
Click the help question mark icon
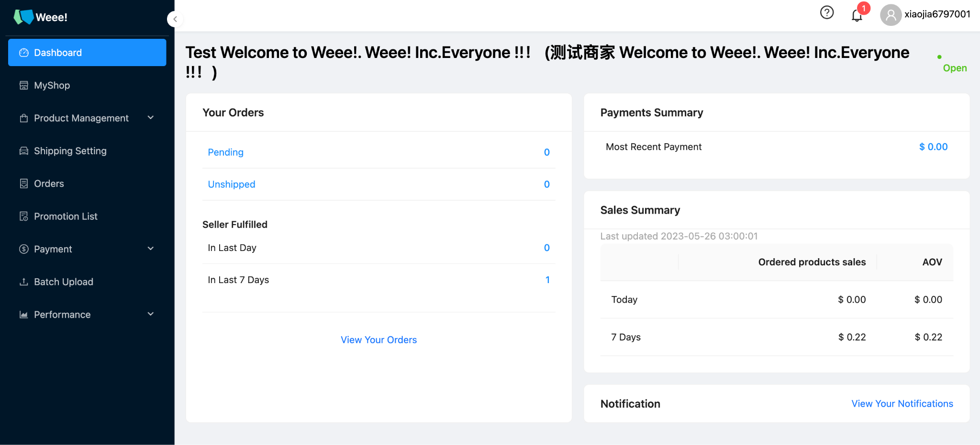point(826,13)
